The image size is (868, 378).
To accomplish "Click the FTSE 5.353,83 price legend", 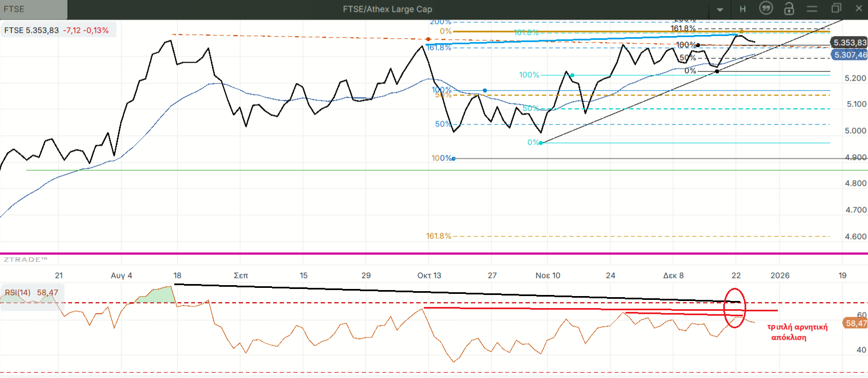I will (x=57, y=30).
